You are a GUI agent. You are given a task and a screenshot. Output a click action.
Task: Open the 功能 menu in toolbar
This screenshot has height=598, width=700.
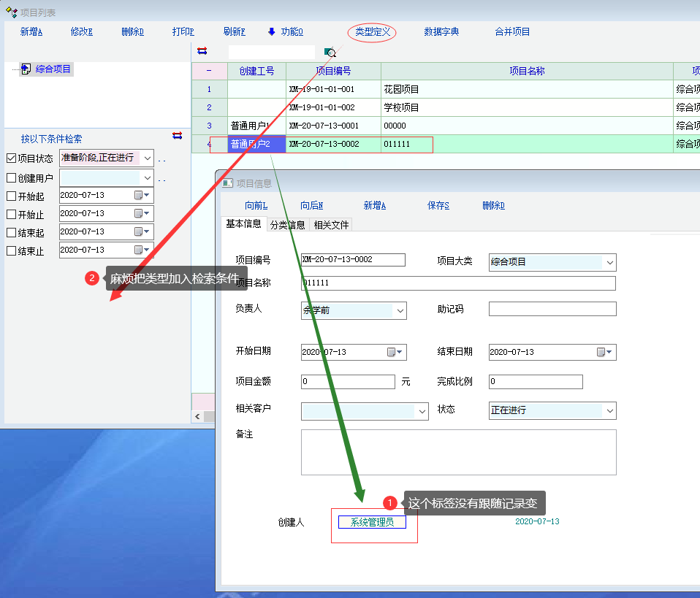point(286,32)
